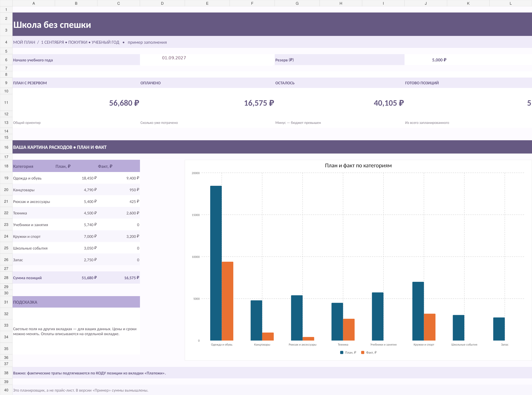Select the 'Резерв (₽)' label cell
This screenshot has height=395, width=532.
pyautogui.click(x=339, y=60)
